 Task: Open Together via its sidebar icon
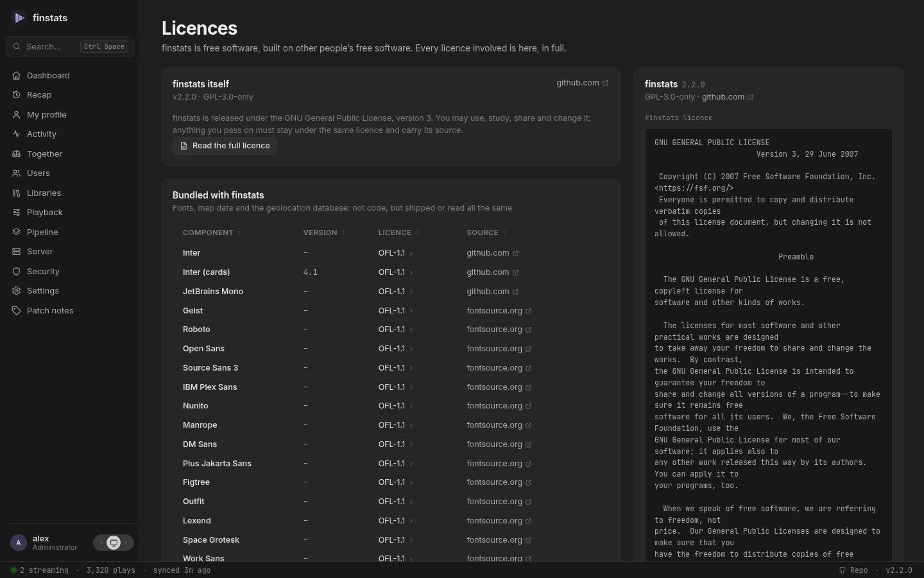point(16,154)
